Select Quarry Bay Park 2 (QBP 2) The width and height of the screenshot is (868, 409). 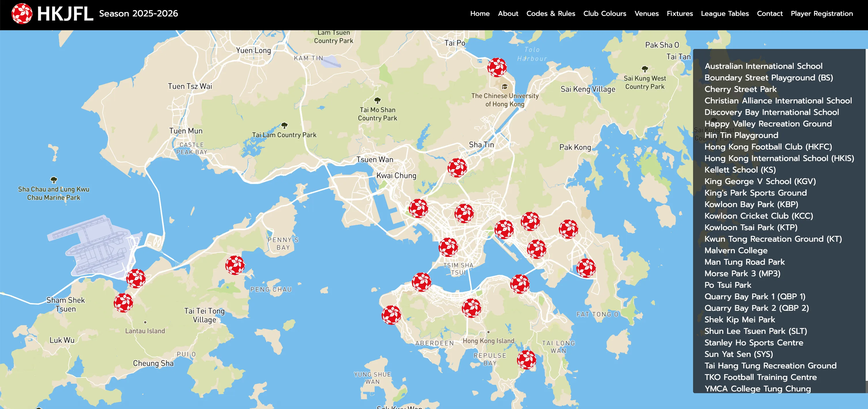(x=756, y=308)
